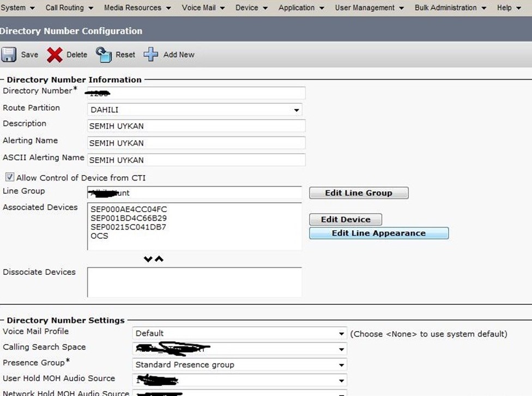Click the Save floppy disk icon
The image size is (532, 396).
9,55
